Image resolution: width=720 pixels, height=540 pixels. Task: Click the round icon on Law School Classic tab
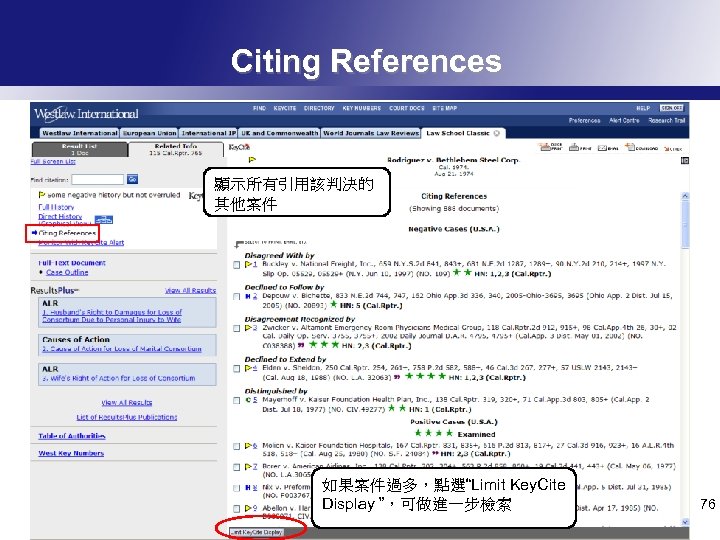pos(496,133)
